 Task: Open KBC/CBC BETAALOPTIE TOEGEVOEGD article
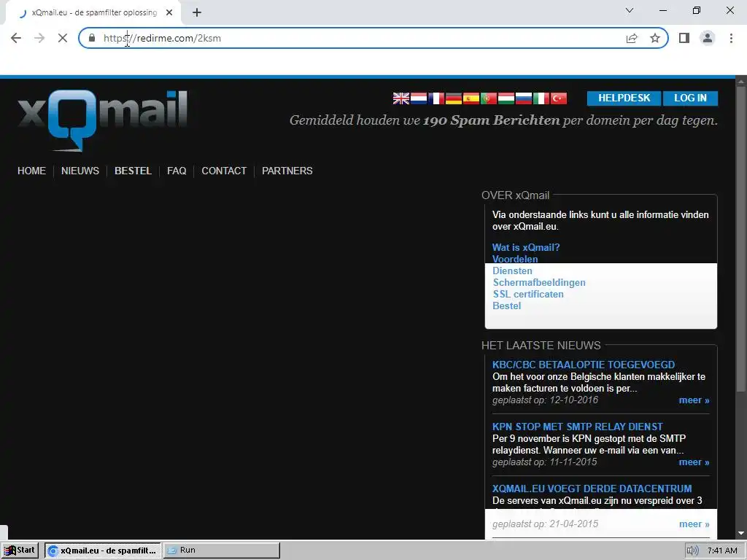pos(584,365)
